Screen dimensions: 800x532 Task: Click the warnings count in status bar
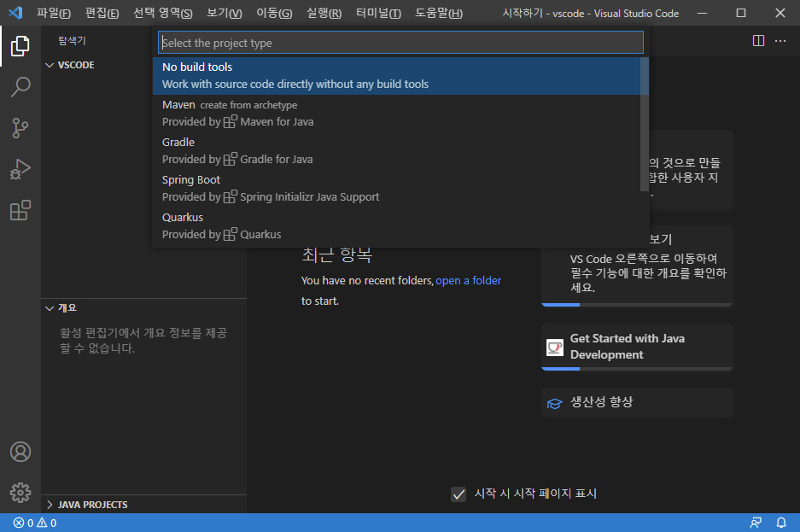point(46,523)
